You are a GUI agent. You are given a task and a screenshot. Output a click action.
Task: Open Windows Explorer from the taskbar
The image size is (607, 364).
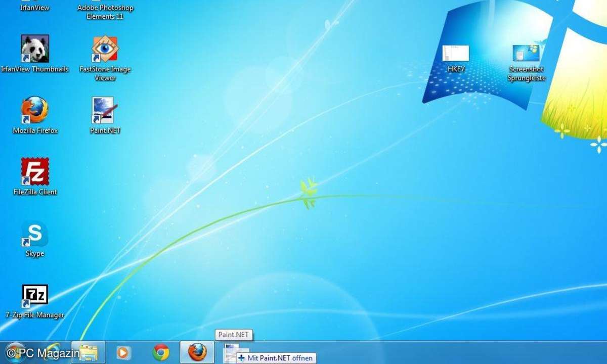click(89, 352)
